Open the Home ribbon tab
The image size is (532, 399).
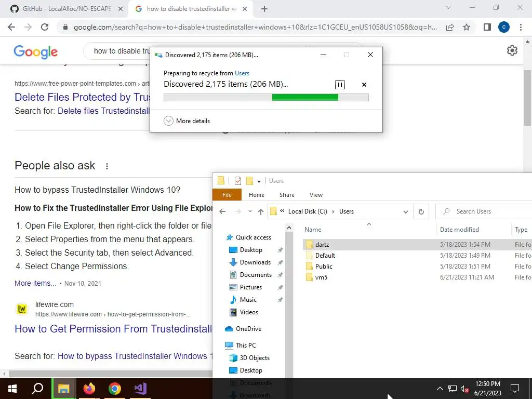257,195
